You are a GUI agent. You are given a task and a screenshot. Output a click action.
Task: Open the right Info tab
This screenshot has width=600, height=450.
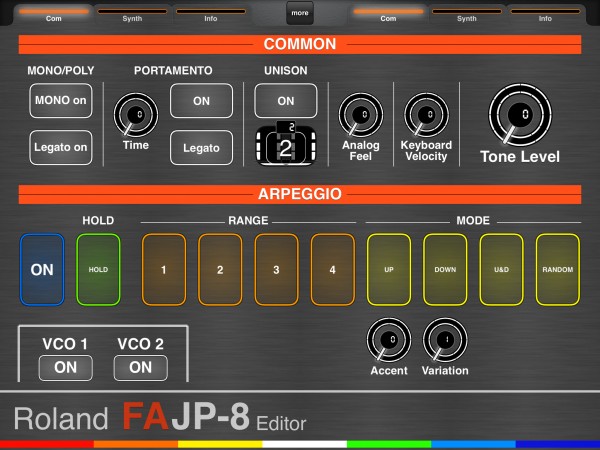coord(545,15)
